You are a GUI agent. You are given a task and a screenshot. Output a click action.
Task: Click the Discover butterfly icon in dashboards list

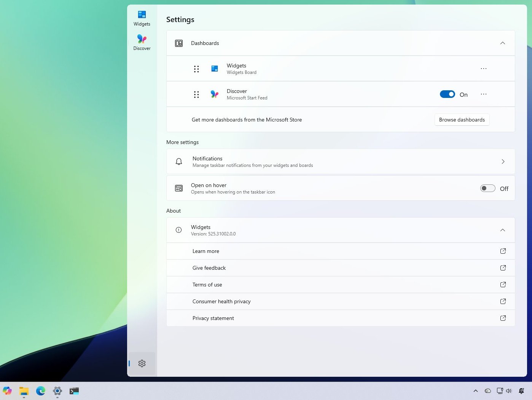214,94
